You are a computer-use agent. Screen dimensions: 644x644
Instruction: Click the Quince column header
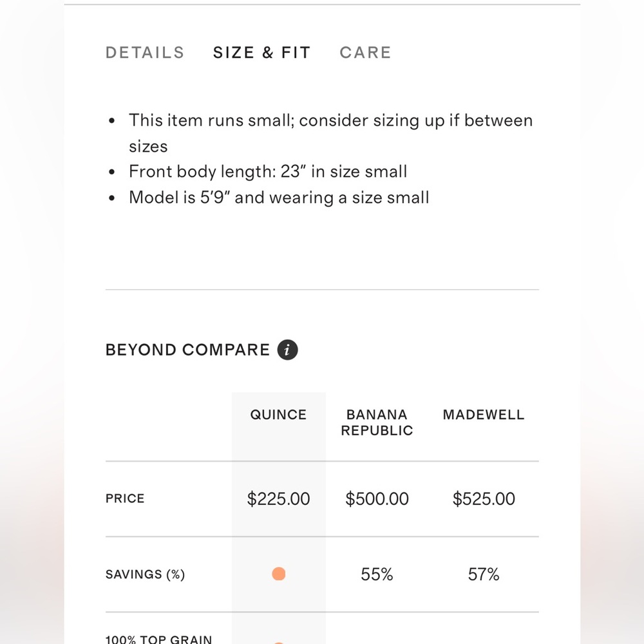[x=278, y=414]
